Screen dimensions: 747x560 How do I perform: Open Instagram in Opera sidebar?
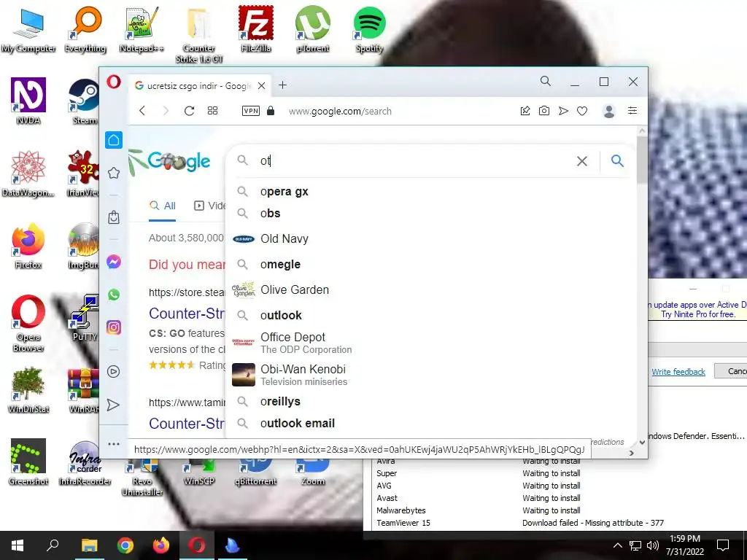[114, 327]
